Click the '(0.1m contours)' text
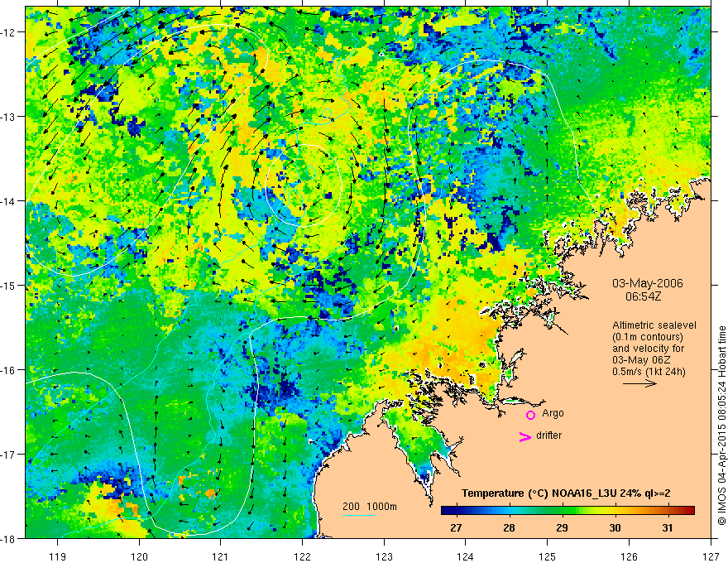This screenshot has height=563, width=728. pyautogui.click(x=648, y=337)
